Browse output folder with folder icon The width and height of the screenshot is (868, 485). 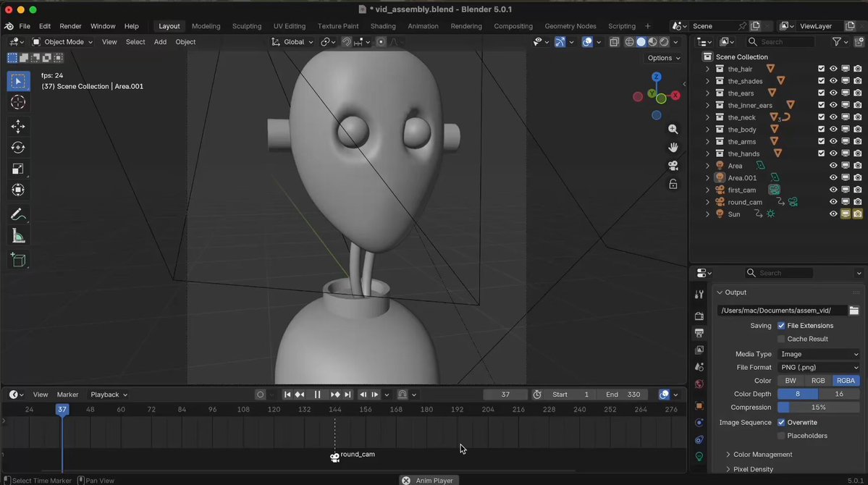(854, 311)
